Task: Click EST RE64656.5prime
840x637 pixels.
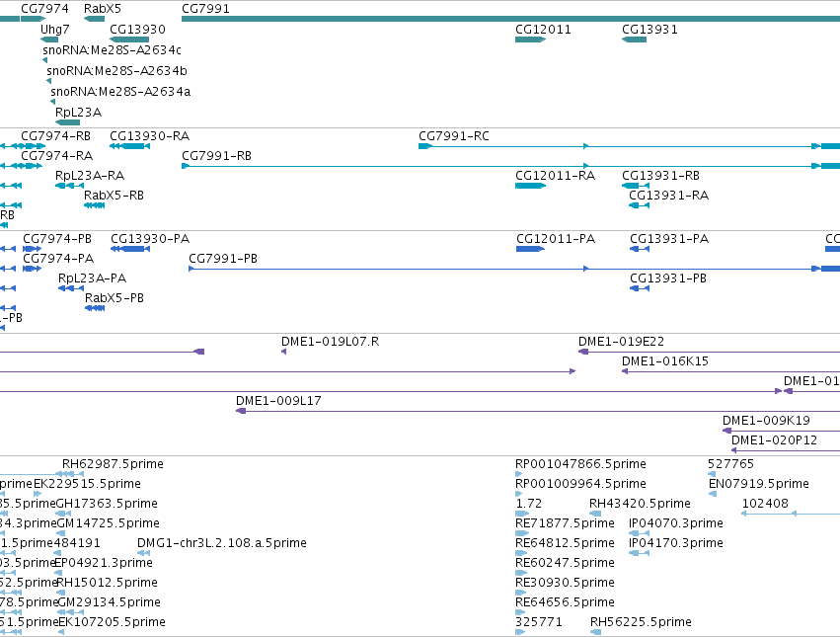Action: click(565, 602)
